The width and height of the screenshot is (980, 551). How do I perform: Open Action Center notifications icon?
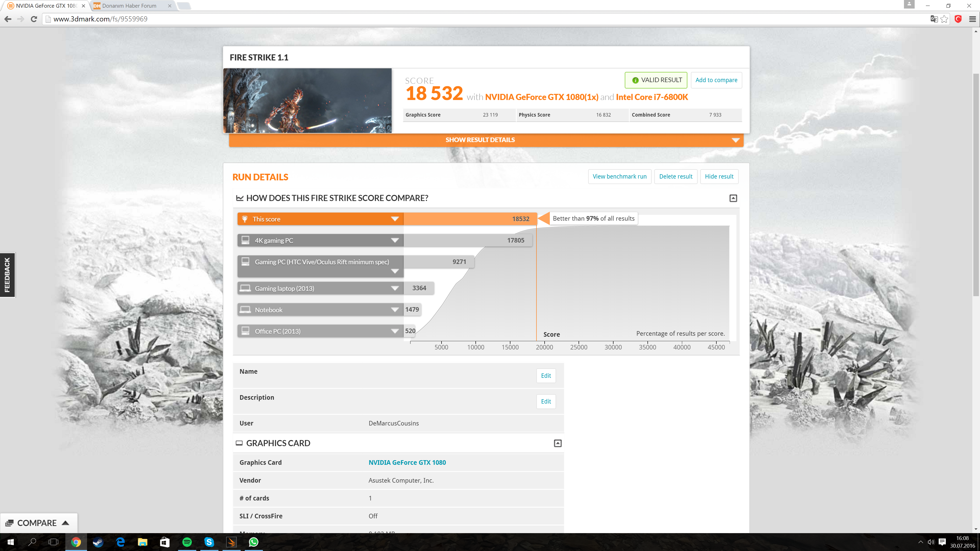click(x=942, y=542)
